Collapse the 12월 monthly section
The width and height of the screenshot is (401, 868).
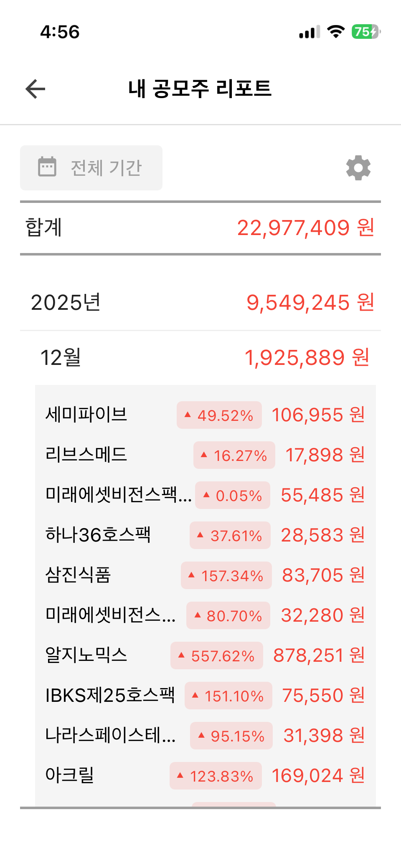pos(200,357)
